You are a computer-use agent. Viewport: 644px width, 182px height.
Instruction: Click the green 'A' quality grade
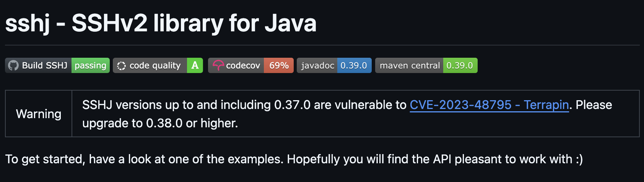(x=195, y=65)
